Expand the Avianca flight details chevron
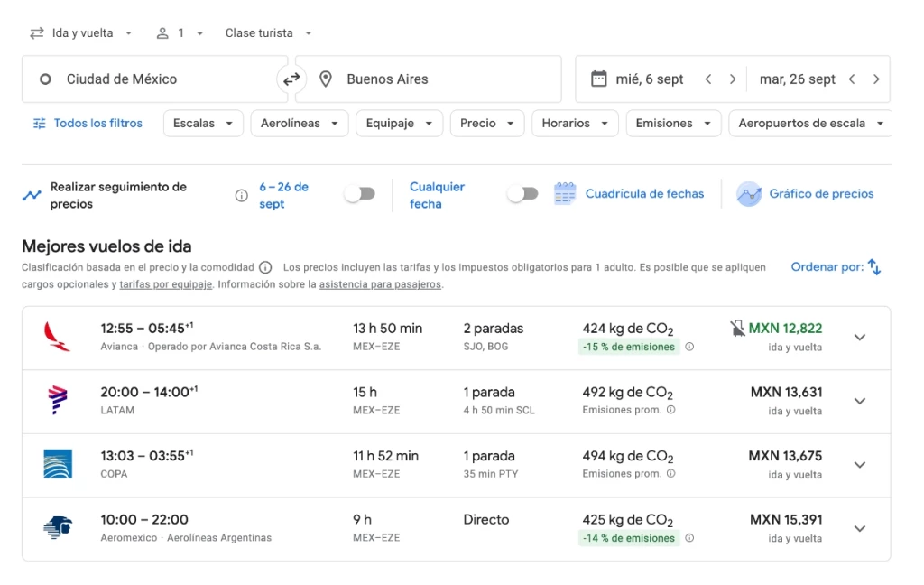 pos(859,338)
